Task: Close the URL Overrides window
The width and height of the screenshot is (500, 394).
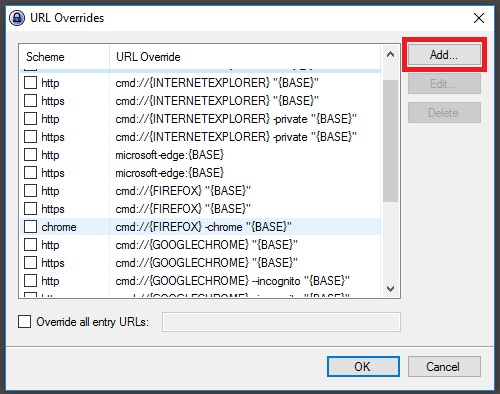Action: [x=479, y=18]
